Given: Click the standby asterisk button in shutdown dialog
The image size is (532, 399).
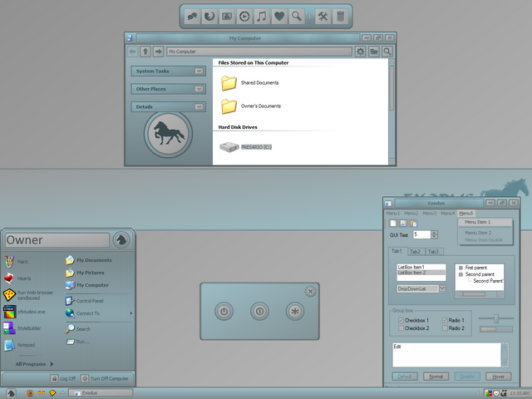Looking at the screenshot, I should point(295,311).
